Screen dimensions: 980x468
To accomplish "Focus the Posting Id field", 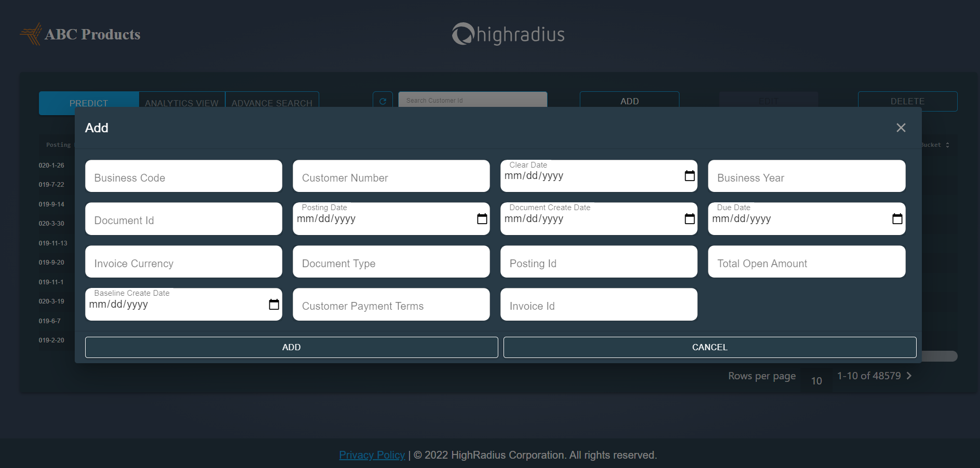I will (x=598, y=261).
